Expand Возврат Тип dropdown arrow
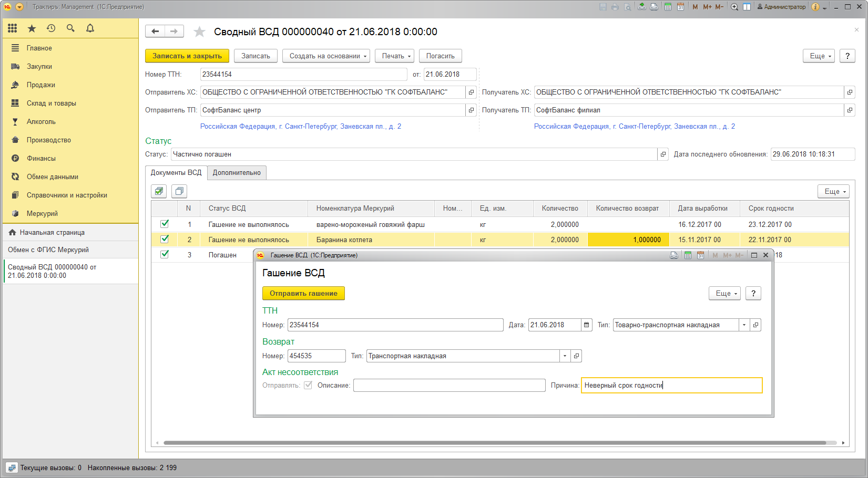Image resolution: width=868 pixels, height=478 pixels. (x=565, y=356)
